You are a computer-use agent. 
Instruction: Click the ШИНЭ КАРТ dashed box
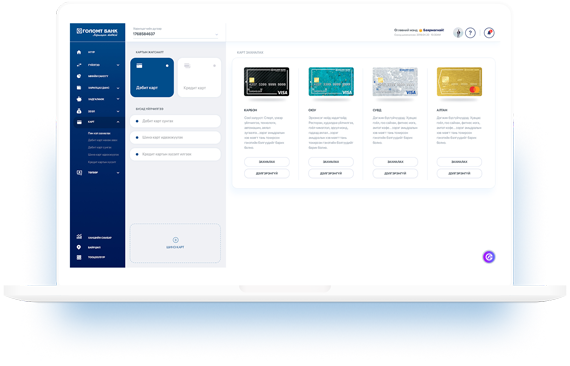[175, 243]
